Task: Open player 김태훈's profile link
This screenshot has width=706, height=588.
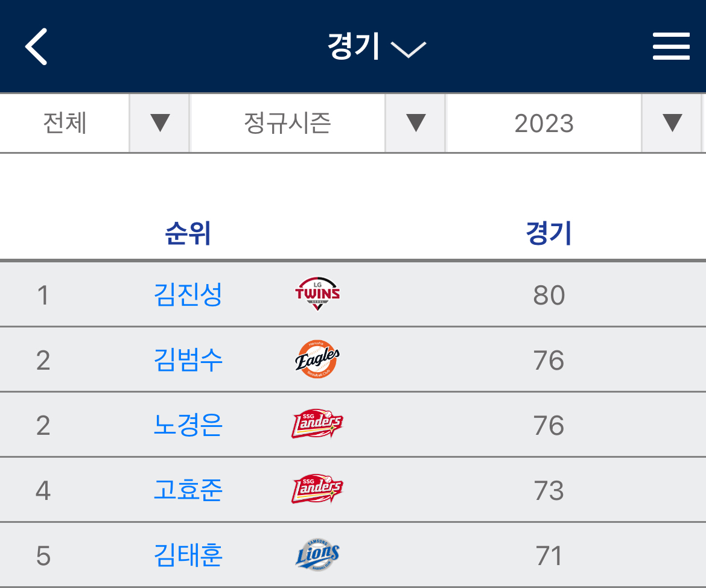Action: [x=188, y=555]
